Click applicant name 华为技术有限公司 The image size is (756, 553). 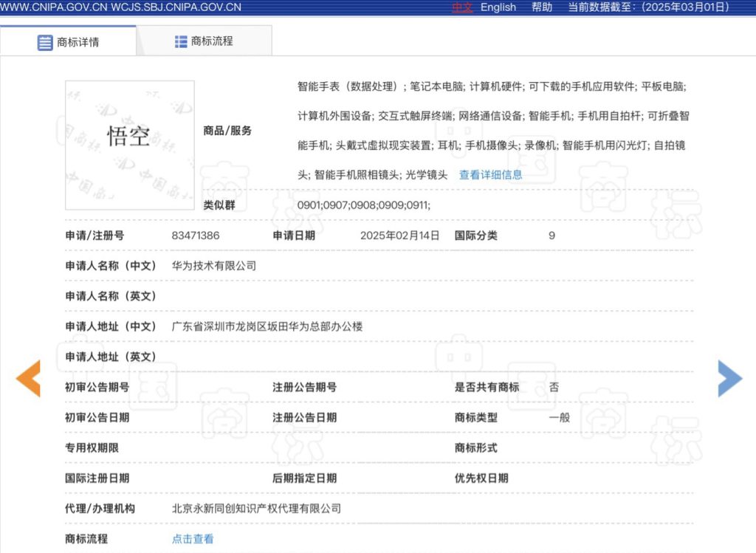pos(213,266)
